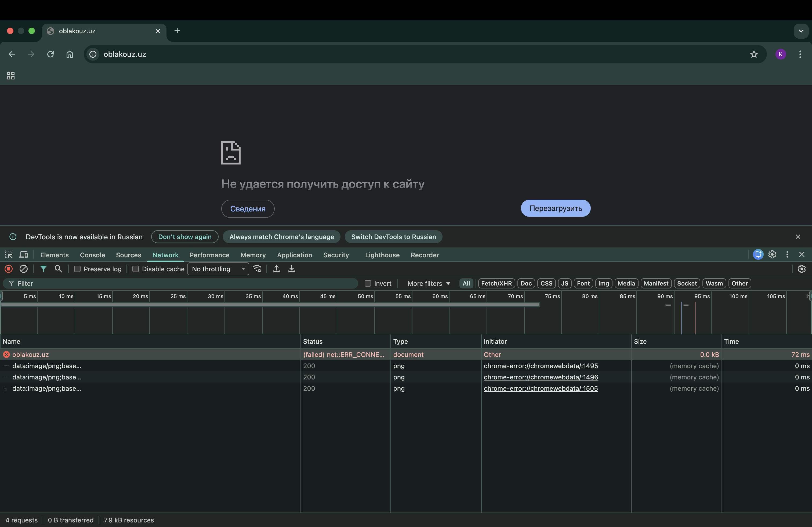Screen dimensions: 812x527
Task: Clear the network log
Action: click(24, 269)
